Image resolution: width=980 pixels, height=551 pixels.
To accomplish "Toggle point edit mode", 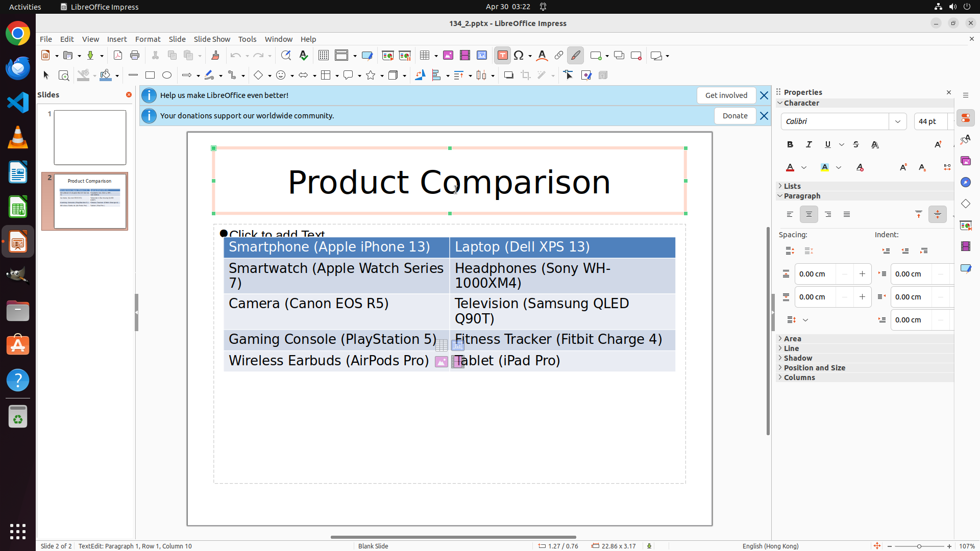I will [x=569, y=76].
